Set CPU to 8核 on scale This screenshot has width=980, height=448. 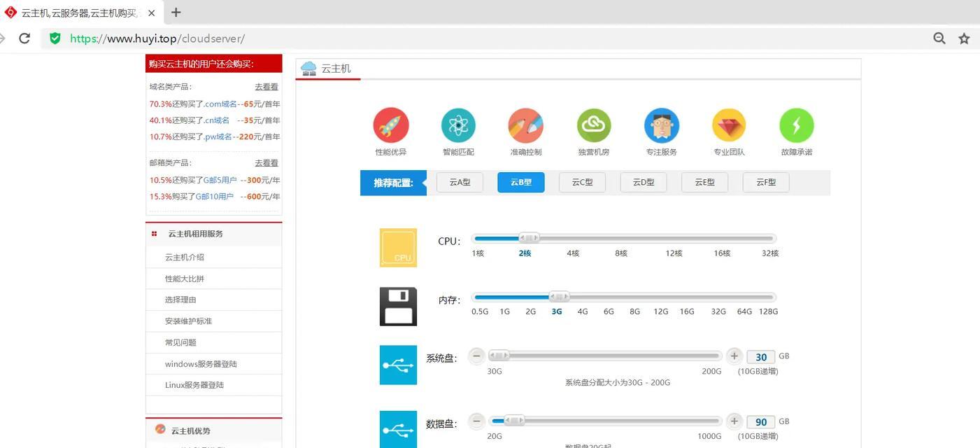621,253
